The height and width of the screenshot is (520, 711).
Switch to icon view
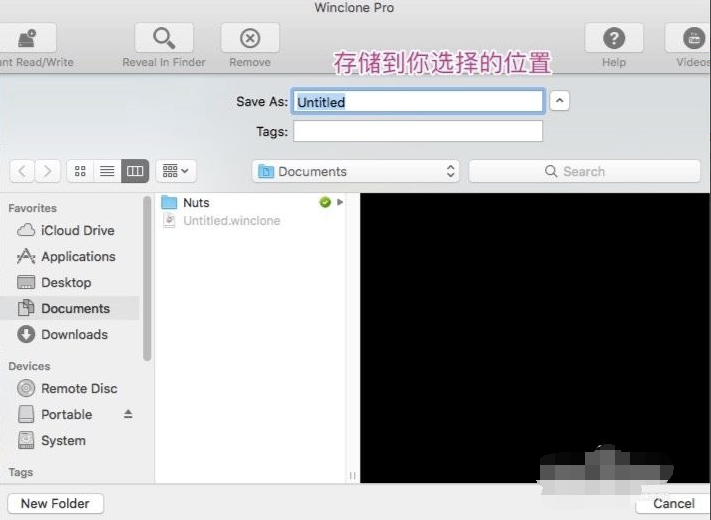pos(80,171)
